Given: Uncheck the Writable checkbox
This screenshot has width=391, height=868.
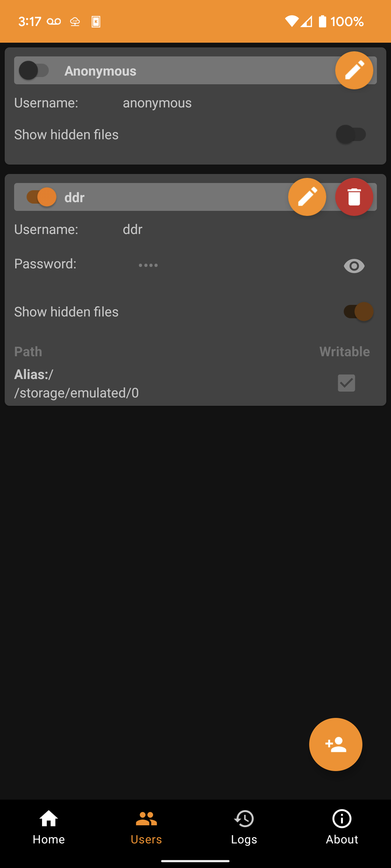Looking at the screenshot, I should click(346, 383).
